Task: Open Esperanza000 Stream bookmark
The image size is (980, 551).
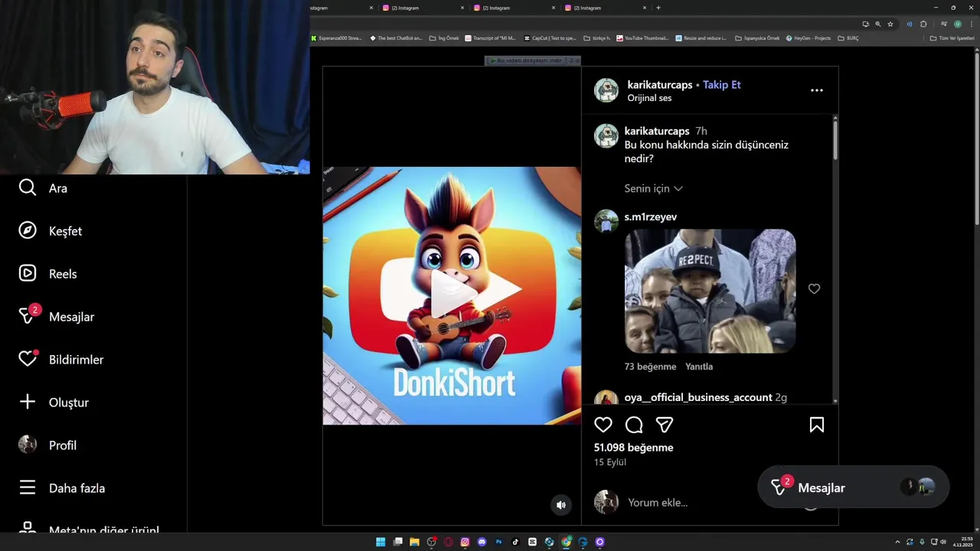Action: click(x=337, y=38)
